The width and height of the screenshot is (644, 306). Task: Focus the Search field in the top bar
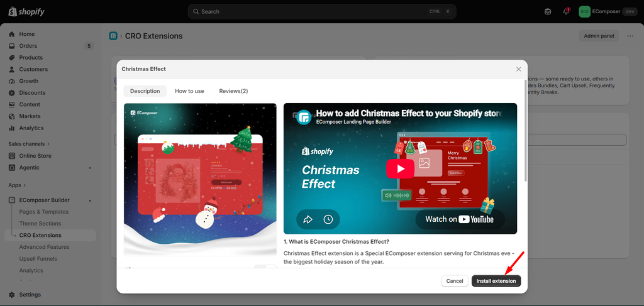coord(322,11)
